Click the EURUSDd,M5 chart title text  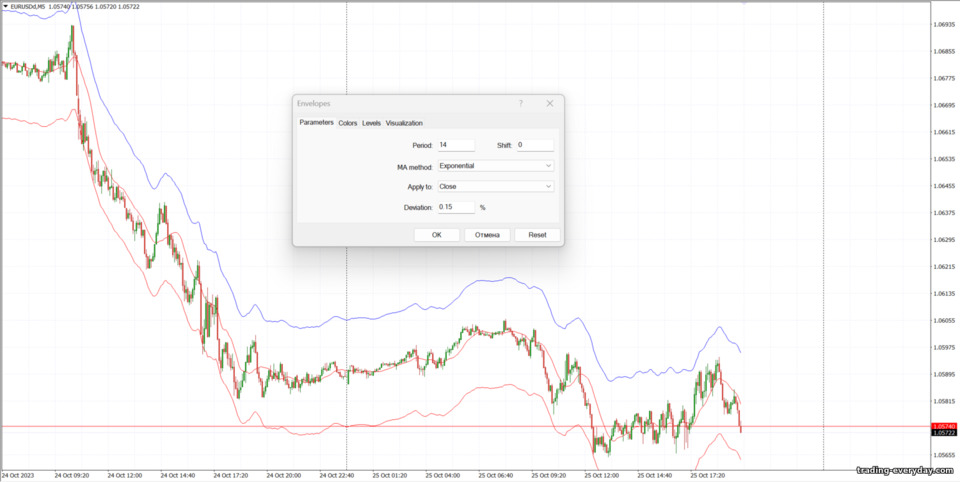pos(28,6)
